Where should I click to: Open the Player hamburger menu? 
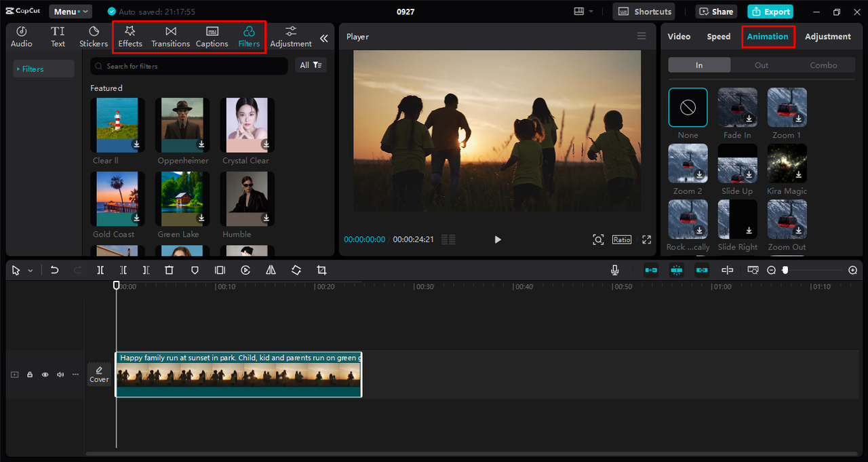coord(642,37)
